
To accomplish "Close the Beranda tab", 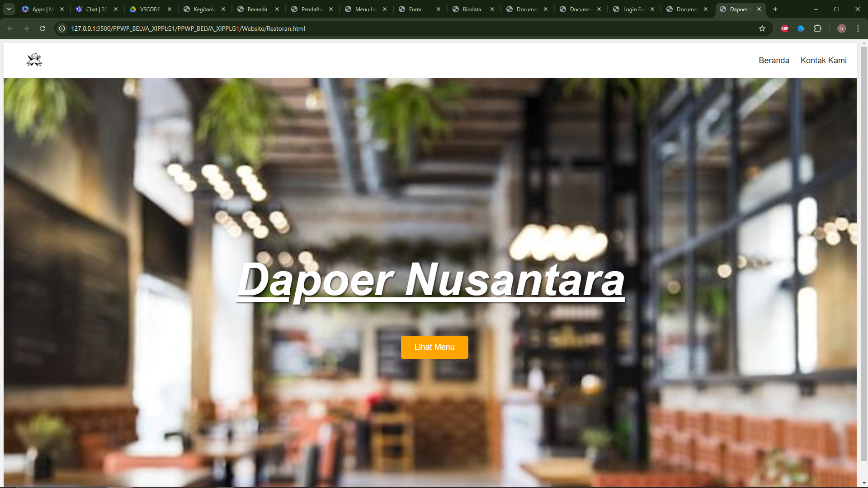I will (x=277, y=9).
